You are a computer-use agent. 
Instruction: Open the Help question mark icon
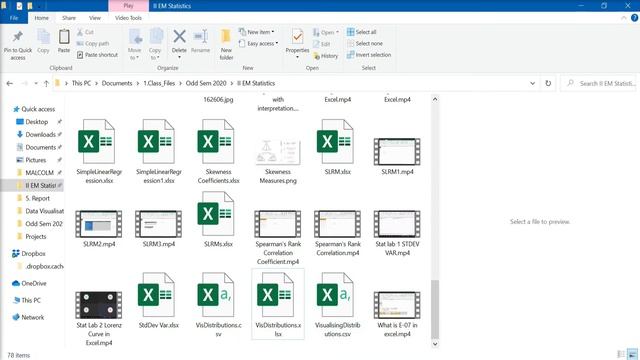[x=634, y=18]
